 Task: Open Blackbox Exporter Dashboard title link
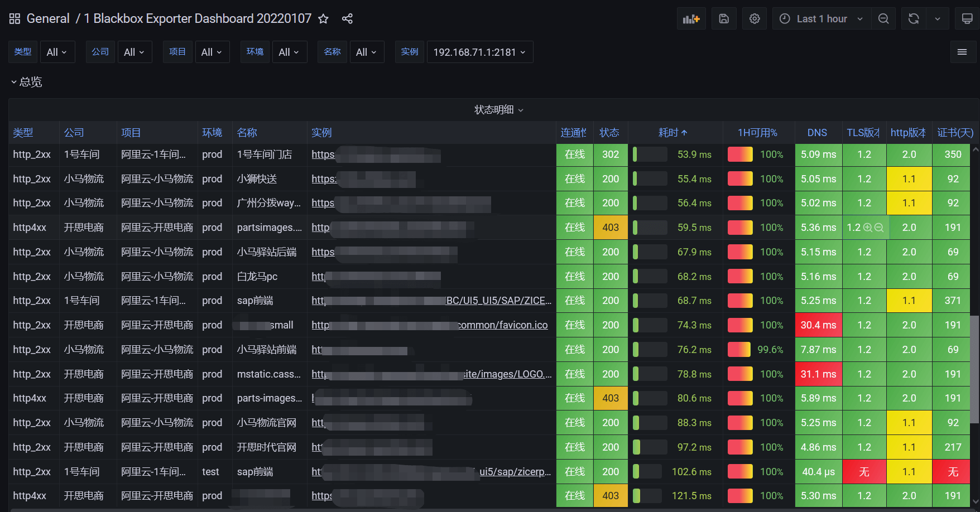[198, 19]
